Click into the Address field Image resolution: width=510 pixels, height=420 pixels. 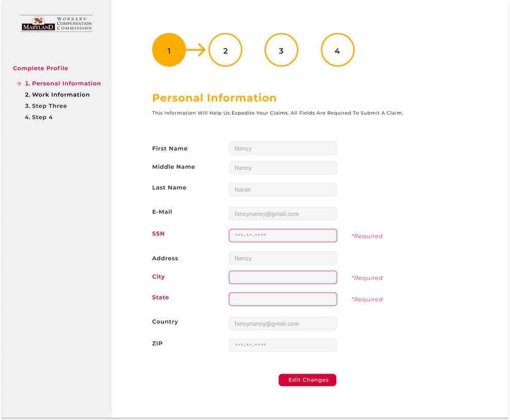283,258
